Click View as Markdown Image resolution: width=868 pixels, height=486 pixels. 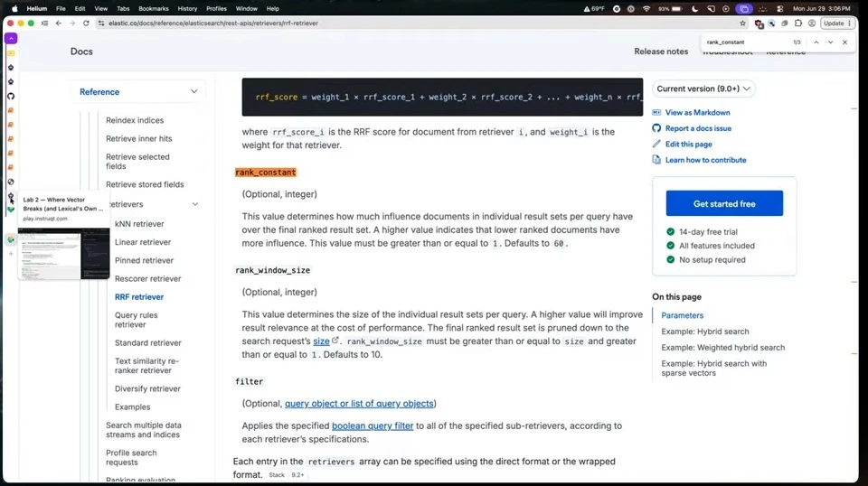[697, 112]
